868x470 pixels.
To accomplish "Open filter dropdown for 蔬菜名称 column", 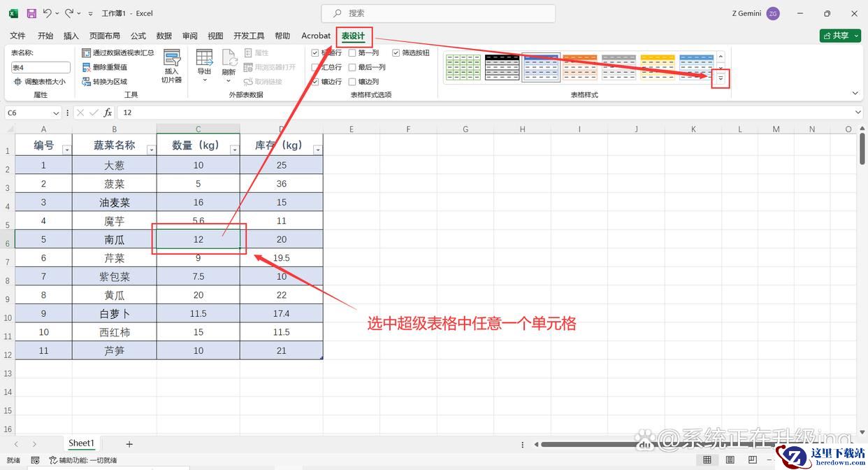I will pos(150,150).
